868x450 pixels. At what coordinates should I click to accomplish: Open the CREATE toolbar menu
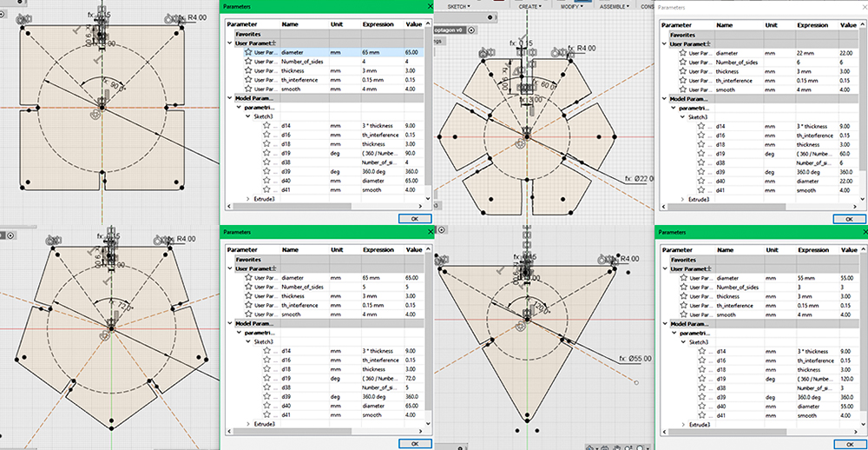[x=531, y=6]
